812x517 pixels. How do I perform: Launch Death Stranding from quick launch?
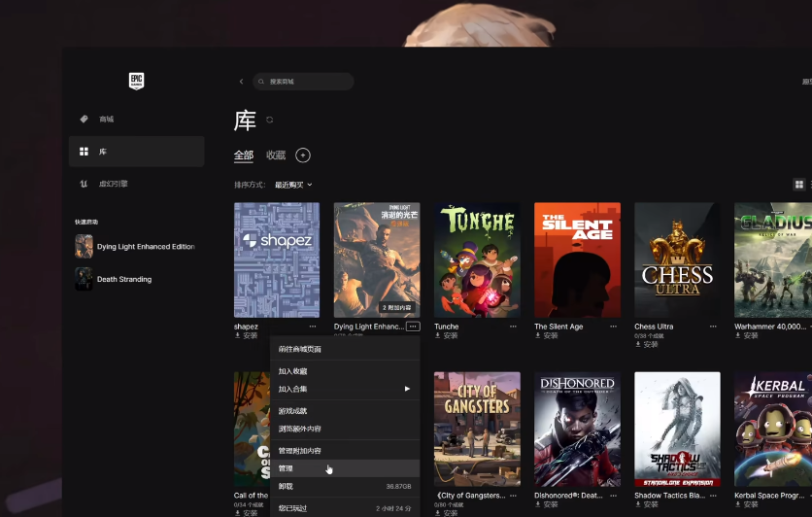pos(114,279)
